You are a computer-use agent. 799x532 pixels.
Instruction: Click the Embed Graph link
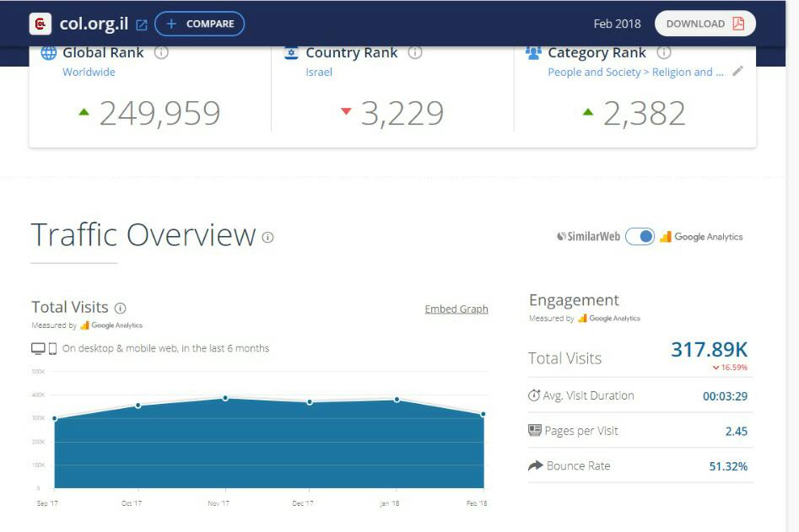pyautogui.click(x=456, y=309)
